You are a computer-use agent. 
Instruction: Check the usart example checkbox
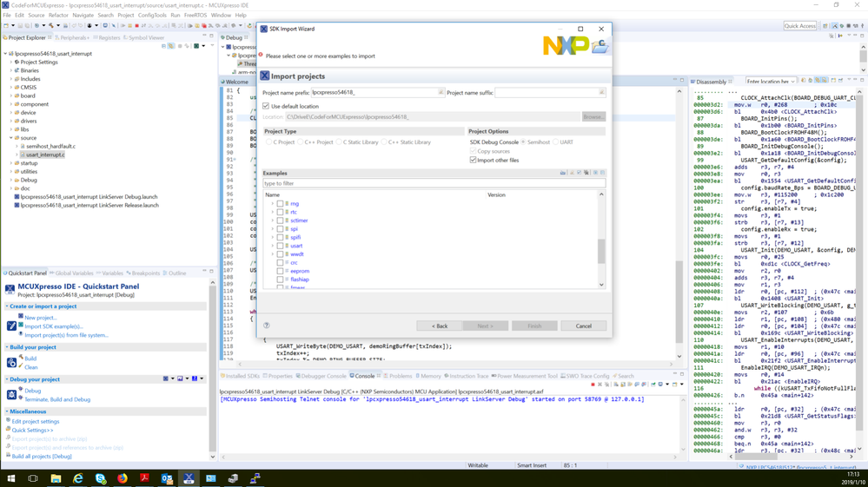tap(280, 246)
